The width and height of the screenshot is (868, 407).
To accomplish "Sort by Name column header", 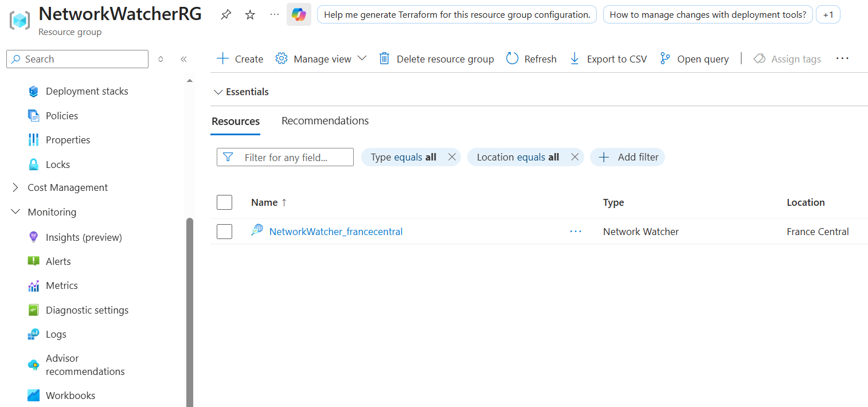I will point(269,202).
